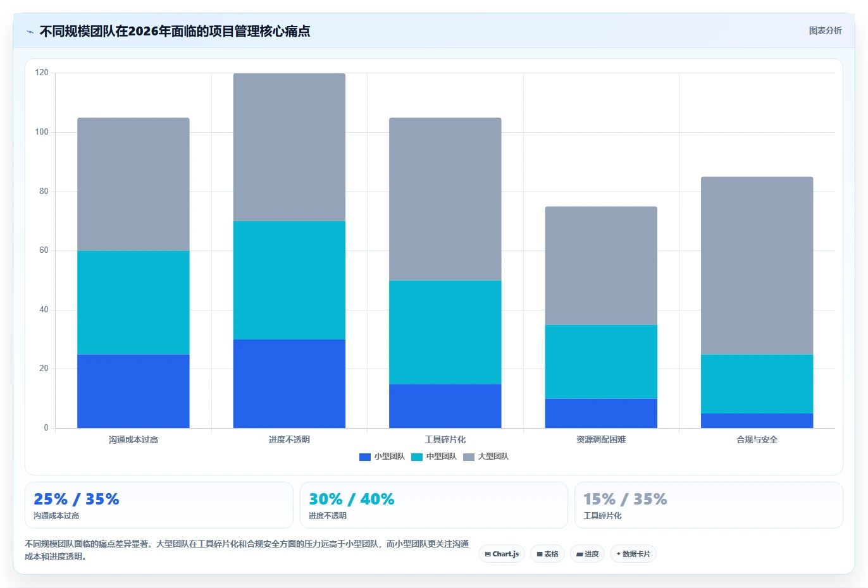
Task: Select the 进度 tag
Action: [x=588, y=554]
